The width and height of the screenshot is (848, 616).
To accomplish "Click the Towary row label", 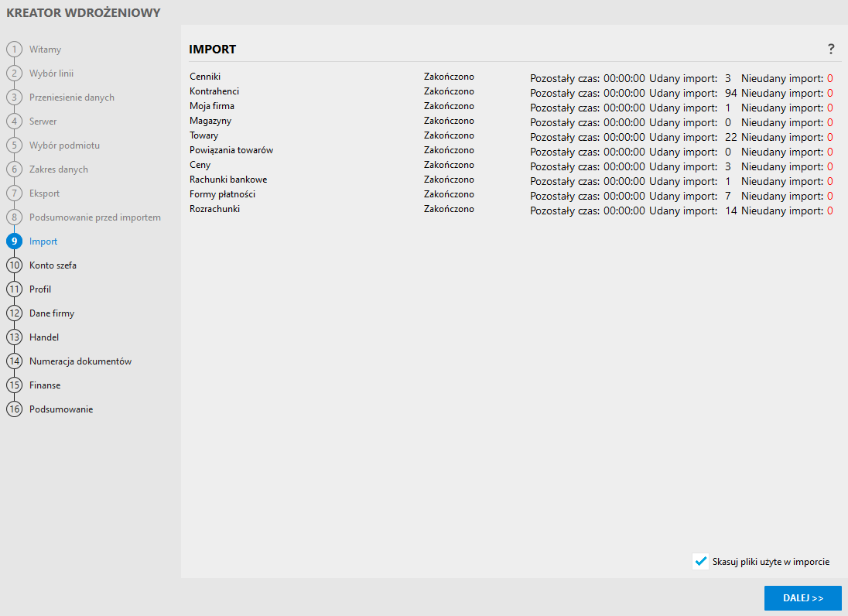I will click(204, 135).
